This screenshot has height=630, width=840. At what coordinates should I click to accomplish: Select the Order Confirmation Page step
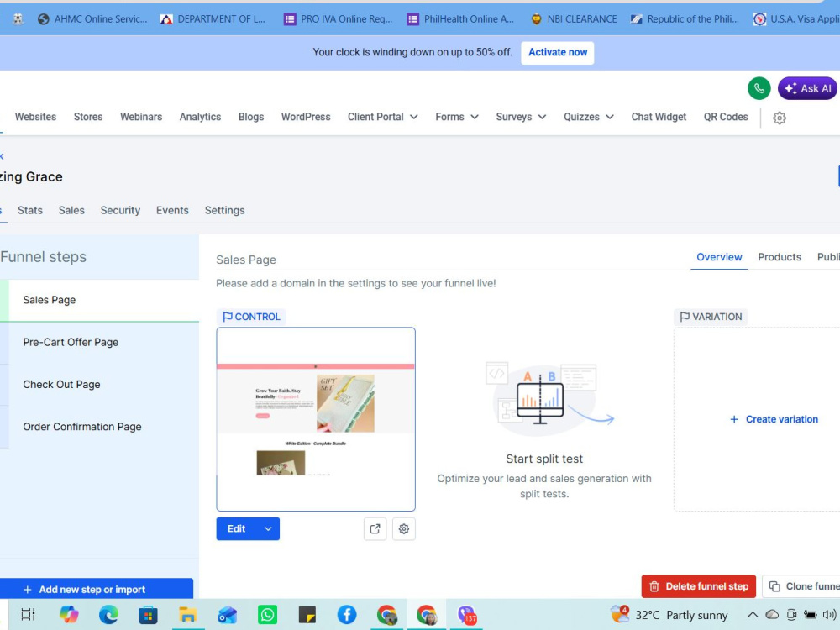click(100, 427)
